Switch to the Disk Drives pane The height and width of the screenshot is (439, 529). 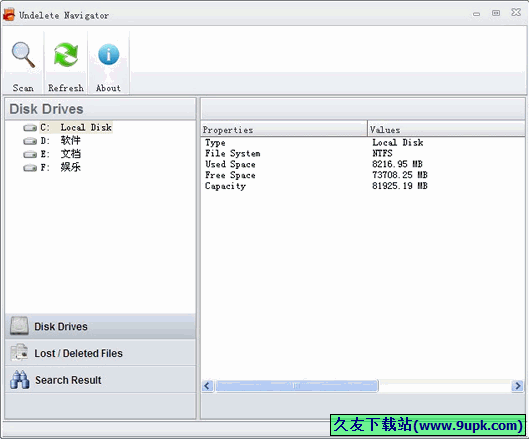point(101,326)
